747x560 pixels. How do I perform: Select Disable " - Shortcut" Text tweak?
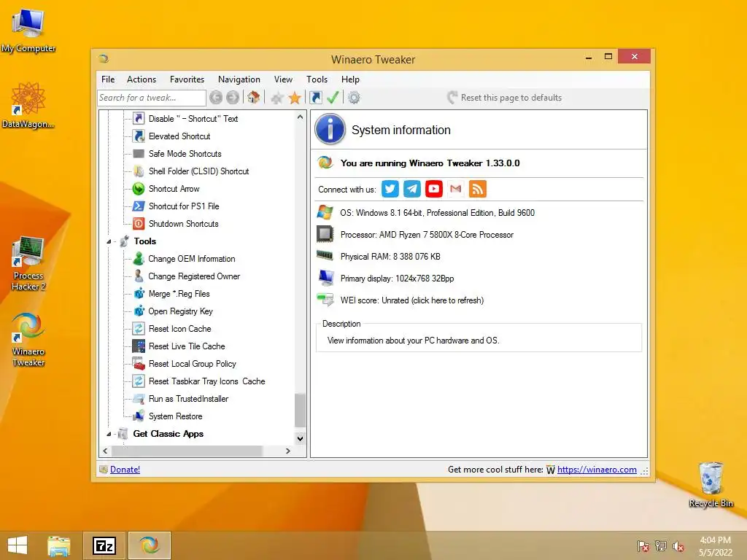[x=193, y=119]
